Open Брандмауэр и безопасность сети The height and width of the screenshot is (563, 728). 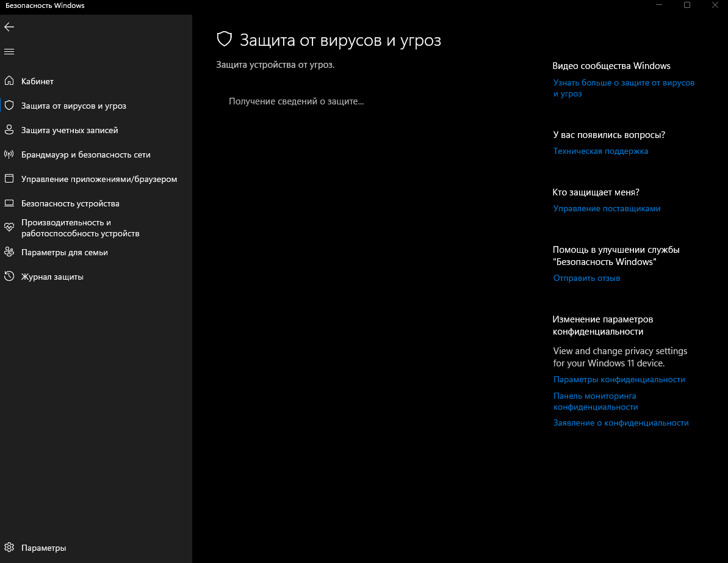(x=96, y=154)
